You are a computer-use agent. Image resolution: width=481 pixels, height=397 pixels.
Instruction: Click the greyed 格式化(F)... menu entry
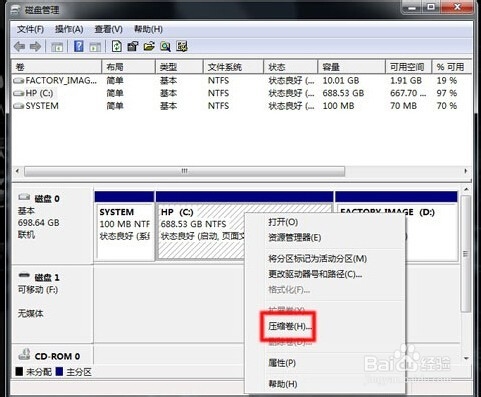[289, 290]
